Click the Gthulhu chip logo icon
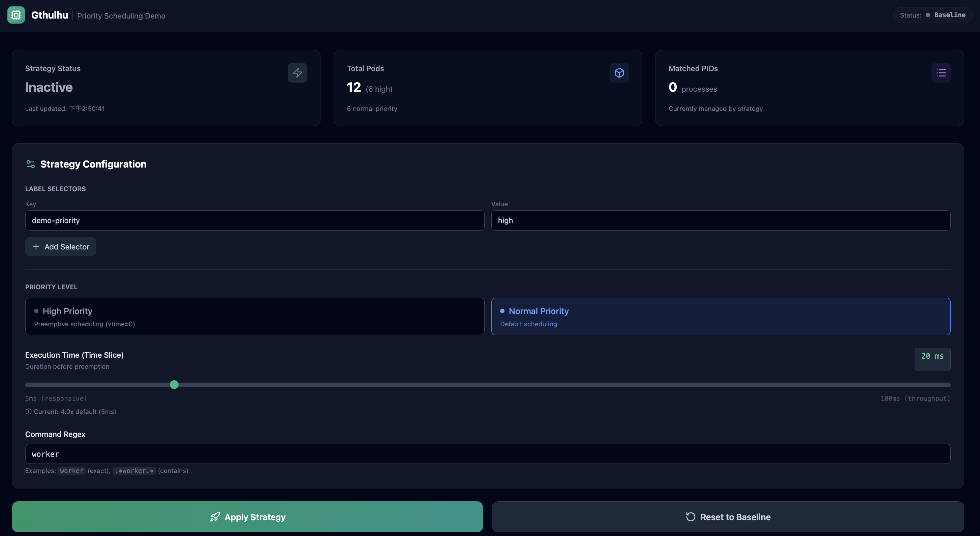The image size is (980, 536). (x=16, y=15)
